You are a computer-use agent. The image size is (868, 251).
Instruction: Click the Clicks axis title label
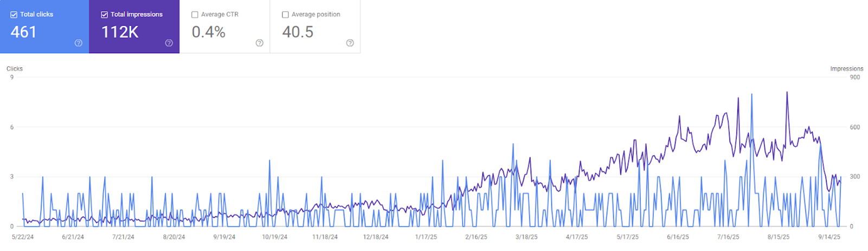tap(15, 69)
